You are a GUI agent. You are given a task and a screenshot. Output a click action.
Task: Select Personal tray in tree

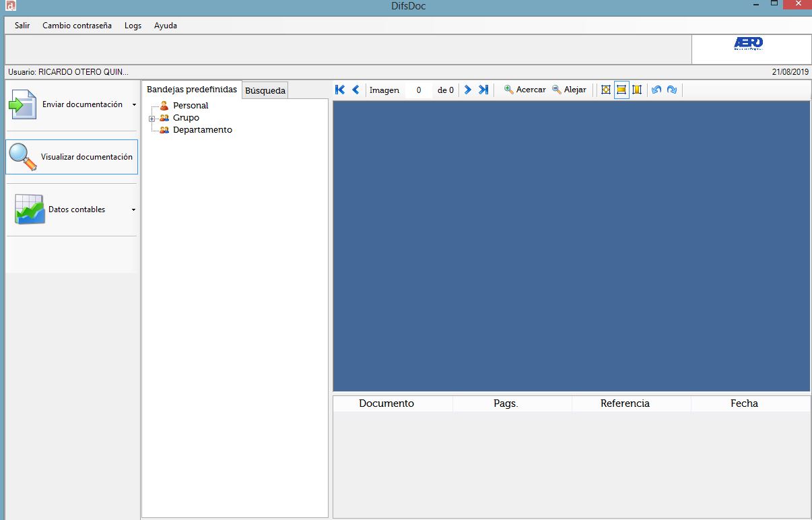(191, 105)
